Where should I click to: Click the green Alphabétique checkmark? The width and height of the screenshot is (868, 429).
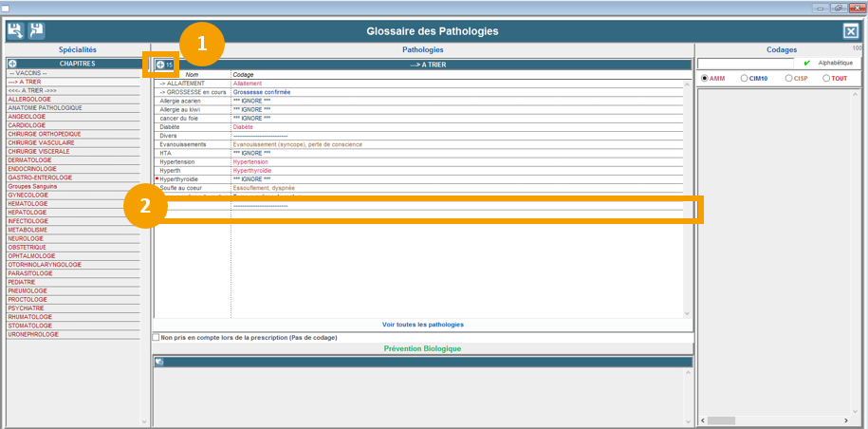pyautogui.click(x=807, y=63)
